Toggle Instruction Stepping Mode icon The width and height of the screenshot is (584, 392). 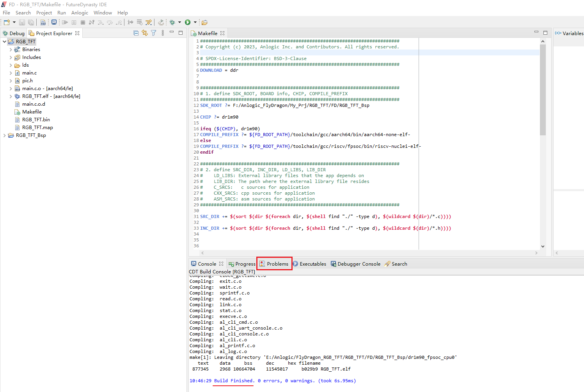click(130, 22)
